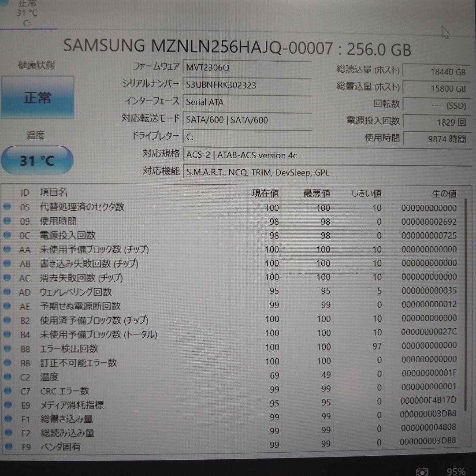This screenshot has width=476, height=476.
Task: Click status icon next to 総書き込み量
Action: (x=7, y=419)
